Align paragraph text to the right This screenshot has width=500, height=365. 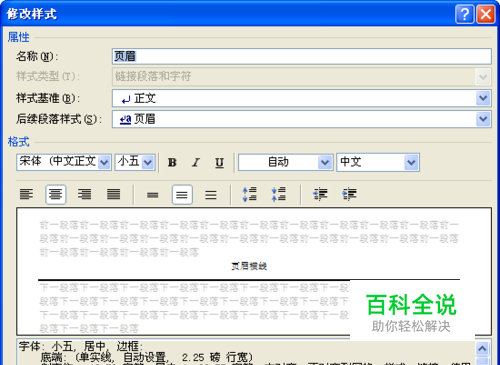click(84, 194)
